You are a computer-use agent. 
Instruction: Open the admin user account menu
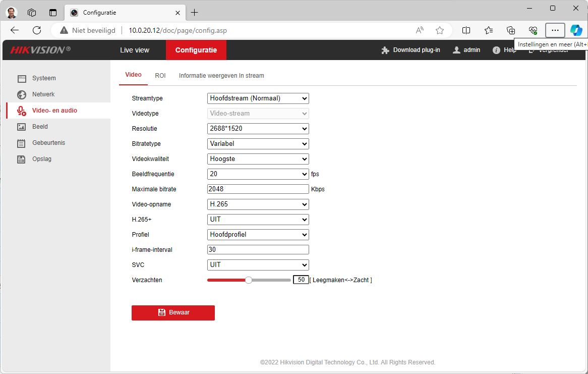[466, 50]
